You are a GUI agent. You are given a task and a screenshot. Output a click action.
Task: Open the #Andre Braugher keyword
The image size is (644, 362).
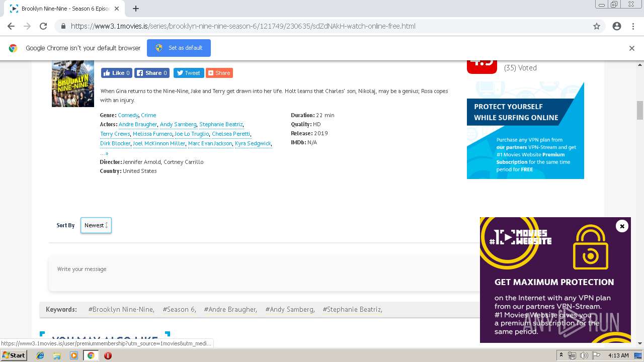[230, 309]
